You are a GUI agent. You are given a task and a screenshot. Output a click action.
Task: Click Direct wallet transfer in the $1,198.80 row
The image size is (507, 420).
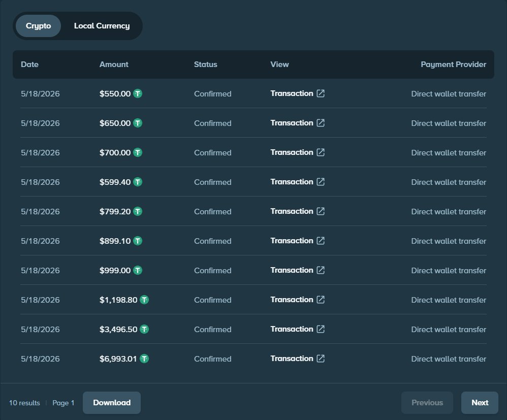449,300
